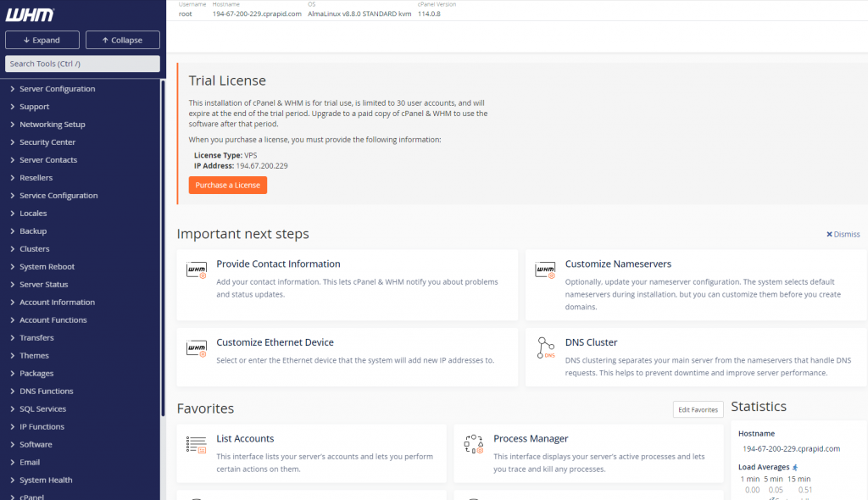Click the Edit Favorites button
This screenshot has width=868, height=500.
click(x=698, y=409)
